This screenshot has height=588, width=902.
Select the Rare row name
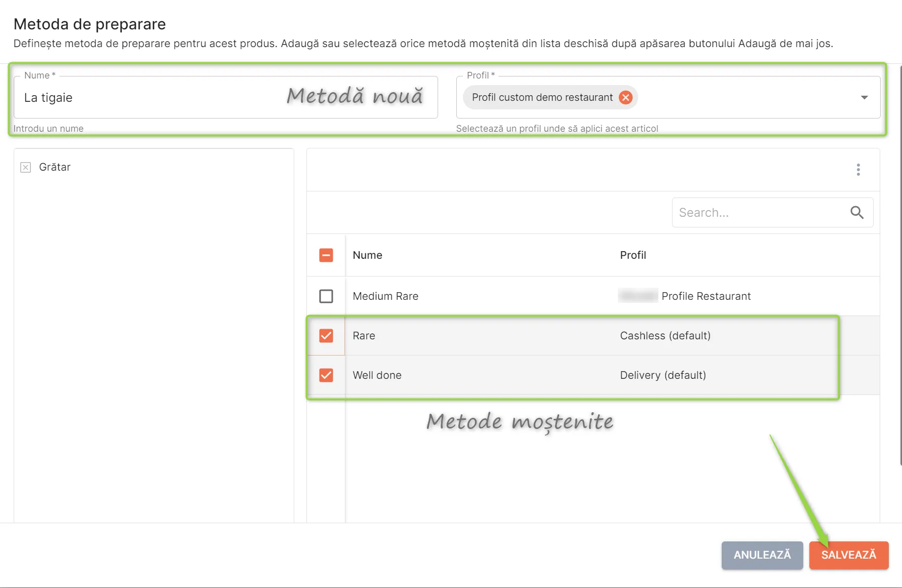[x=364, y=336]
